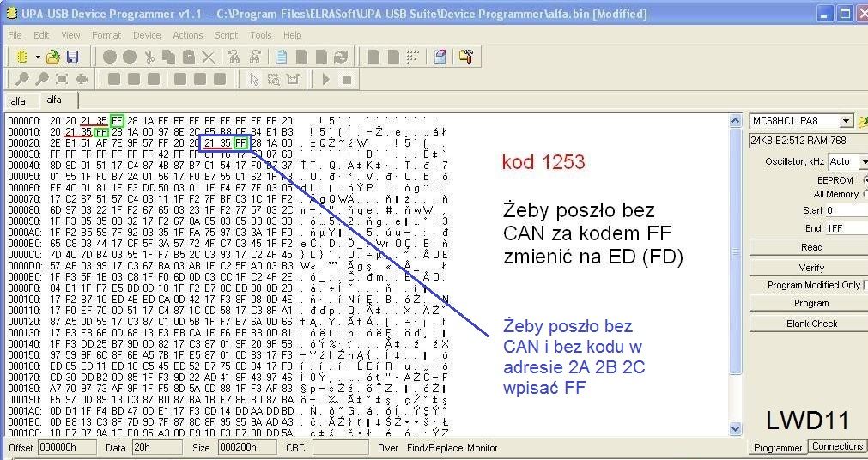868x460 pixels.
Task: Click the measure width bracket icon
Action: (293, 79)
